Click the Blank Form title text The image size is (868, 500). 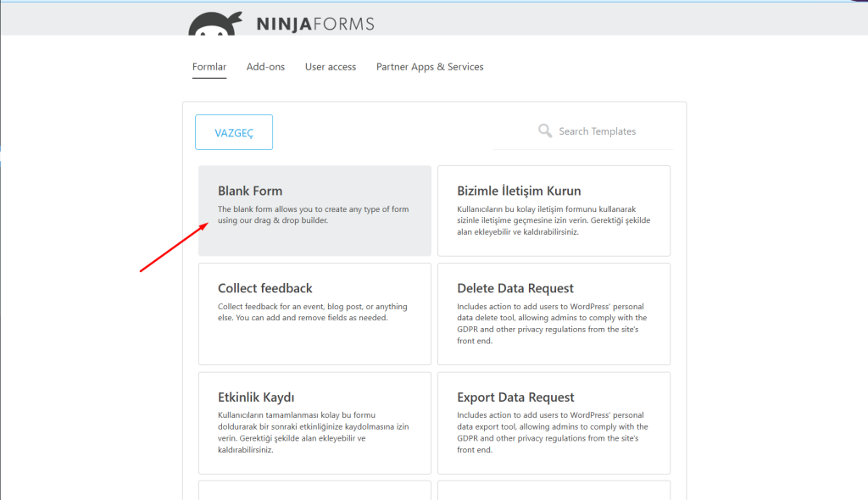coord(250,191)
